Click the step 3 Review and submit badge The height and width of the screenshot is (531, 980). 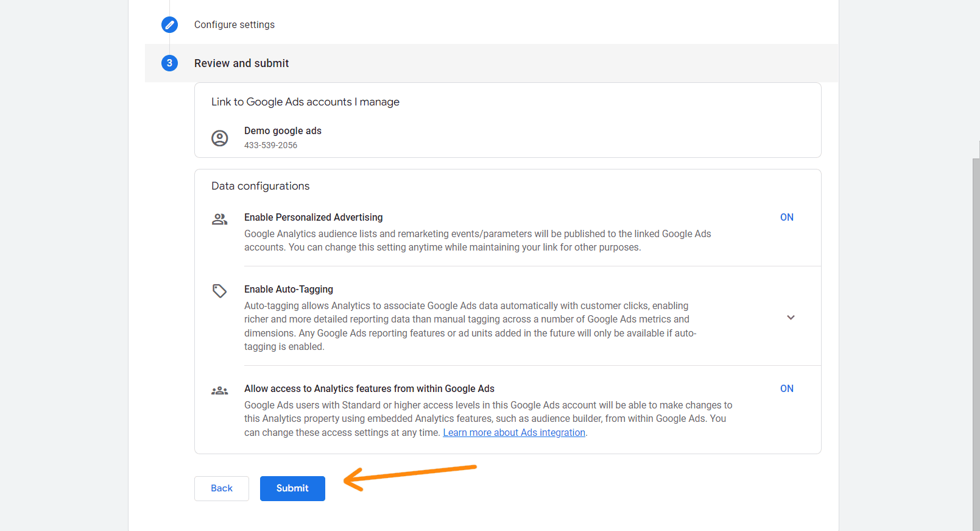coord(169,63)
